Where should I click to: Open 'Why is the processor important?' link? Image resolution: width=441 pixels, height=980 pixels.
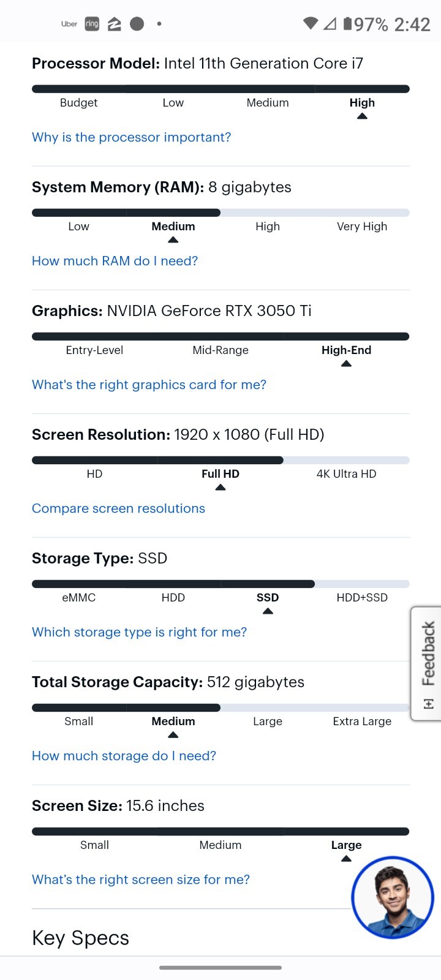(132, 137)
